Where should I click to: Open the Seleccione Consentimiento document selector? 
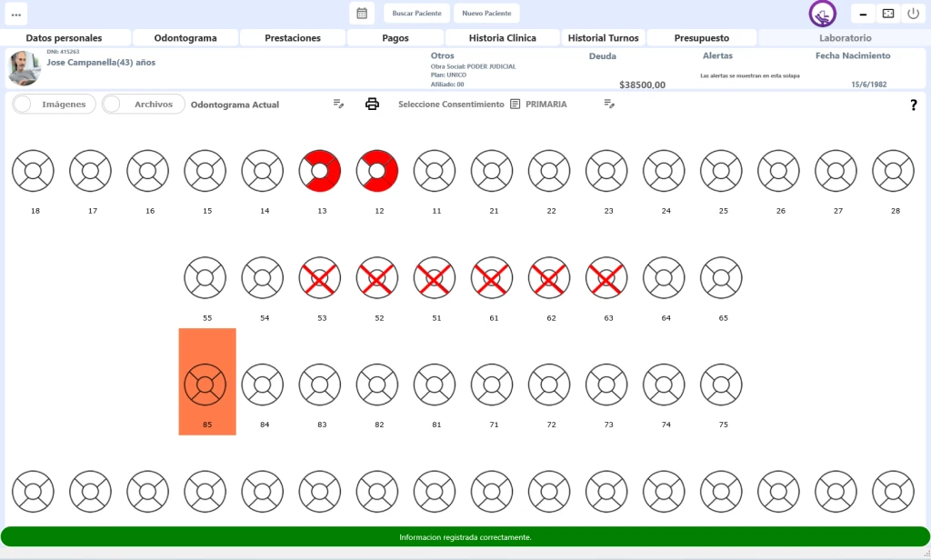pyautogui.click(x=515, y=104)
